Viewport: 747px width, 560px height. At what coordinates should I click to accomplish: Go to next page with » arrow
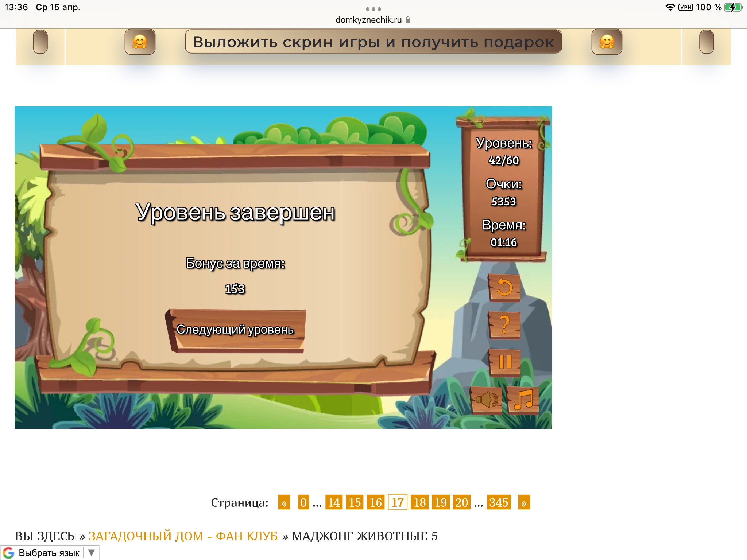[524, 502]
